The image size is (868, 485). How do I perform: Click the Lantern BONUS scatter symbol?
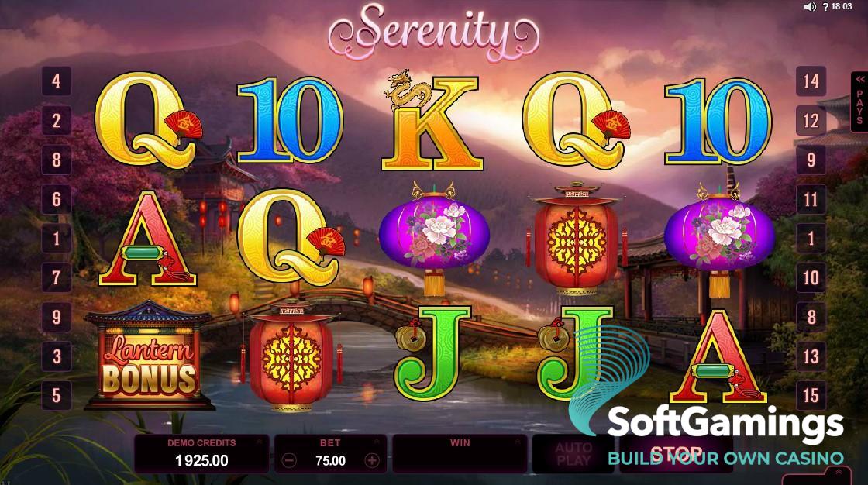click(x=149, y=356)
